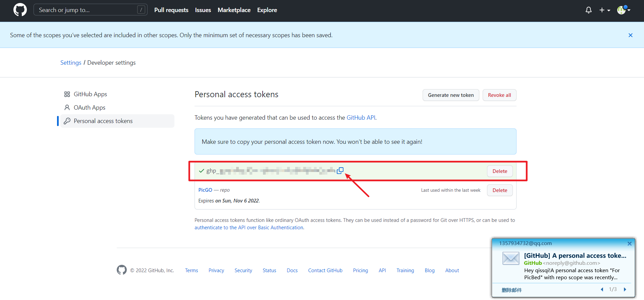The image size is (644, 300).
Task: Expand the plus create-new menu
Action: coord(605,10)
